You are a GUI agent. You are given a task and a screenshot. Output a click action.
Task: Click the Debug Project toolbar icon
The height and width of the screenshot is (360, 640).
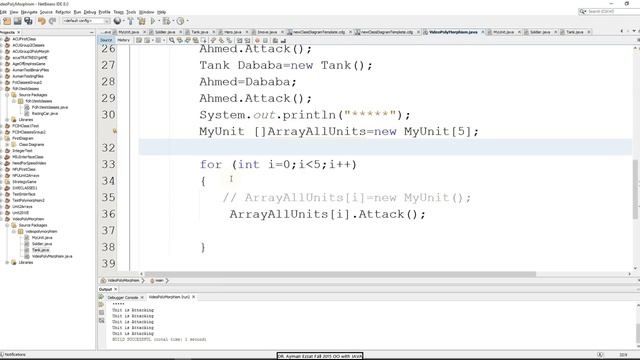tap(166, 21)
